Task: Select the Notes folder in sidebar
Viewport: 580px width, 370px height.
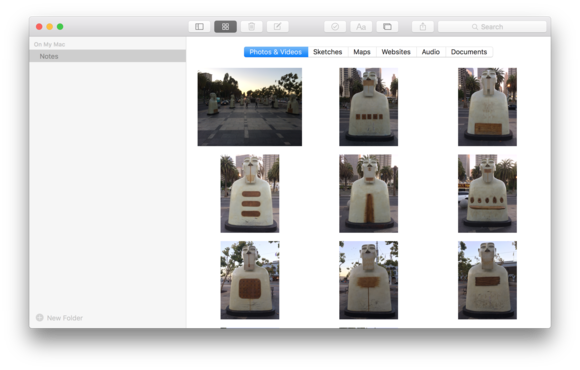Action: pyautogui.click(x=108, y=56)
